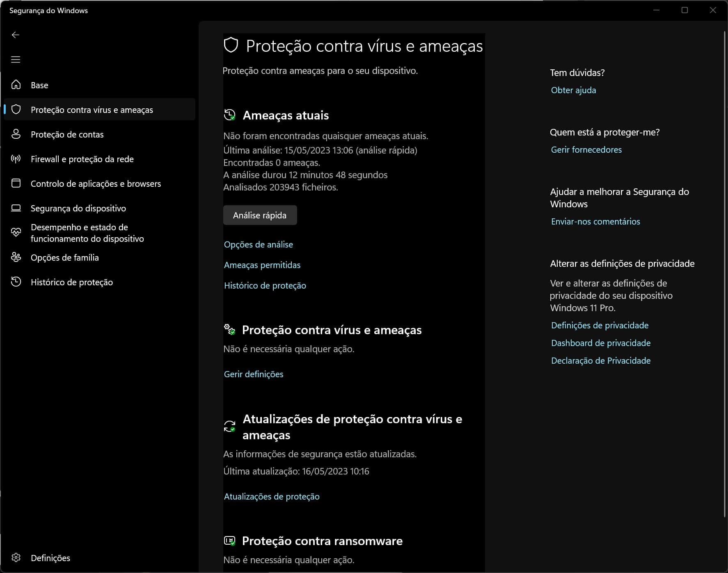728x573 pixels.
Task: Click the Proteção de contas person icon
Action: pyautogui.click(x=16, y=134)
